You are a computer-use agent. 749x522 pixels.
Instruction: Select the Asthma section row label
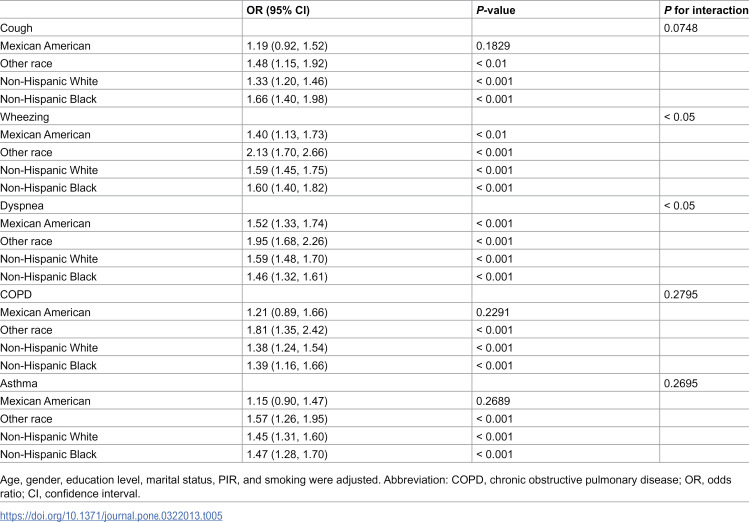tap(19, 384)
